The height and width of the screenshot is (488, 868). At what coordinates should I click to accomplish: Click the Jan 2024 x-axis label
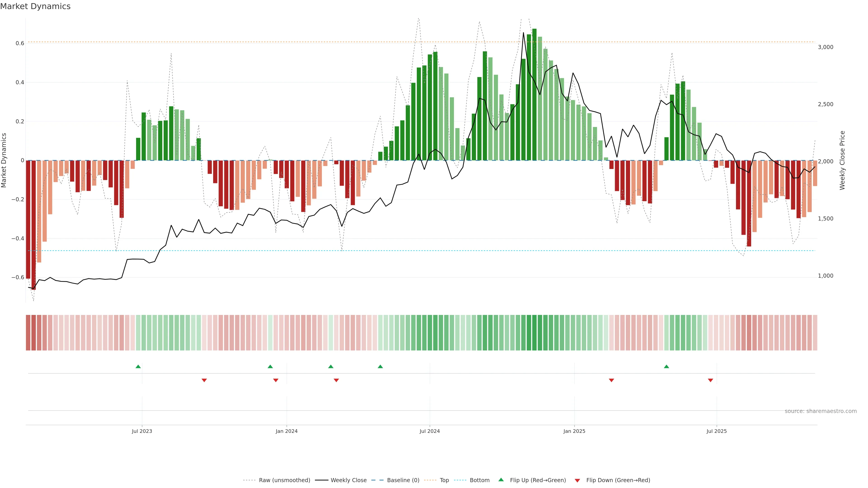tap(286, 431)
